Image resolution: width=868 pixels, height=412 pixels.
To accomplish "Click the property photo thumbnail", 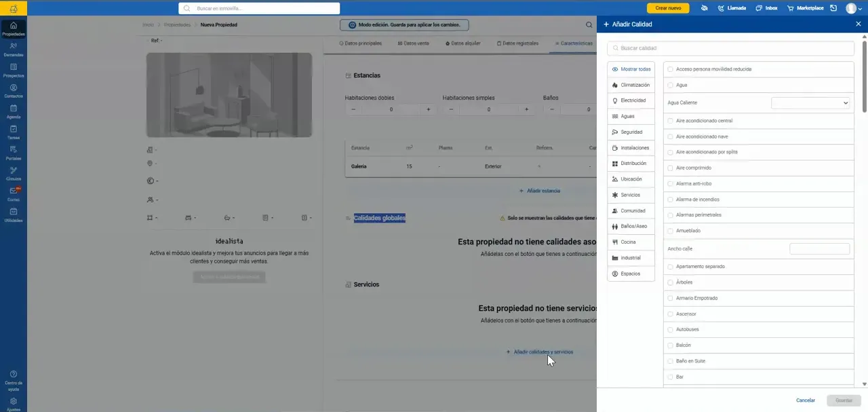I will 229,95.
